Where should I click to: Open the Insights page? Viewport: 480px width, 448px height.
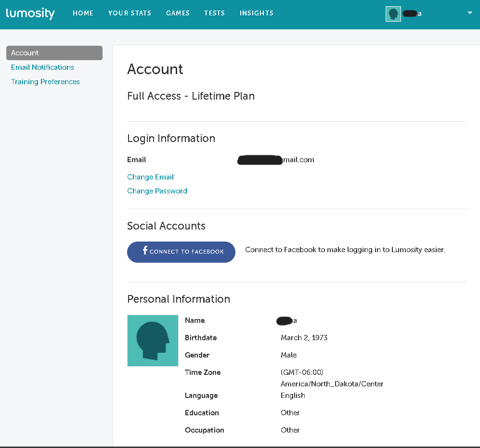coord(256,13)
